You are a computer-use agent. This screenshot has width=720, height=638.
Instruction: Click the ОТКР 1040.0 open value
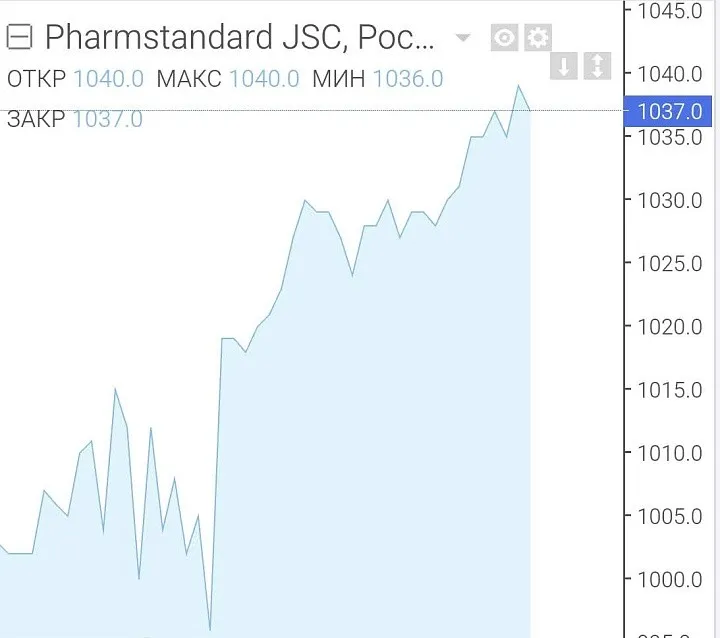click(108, 79)
